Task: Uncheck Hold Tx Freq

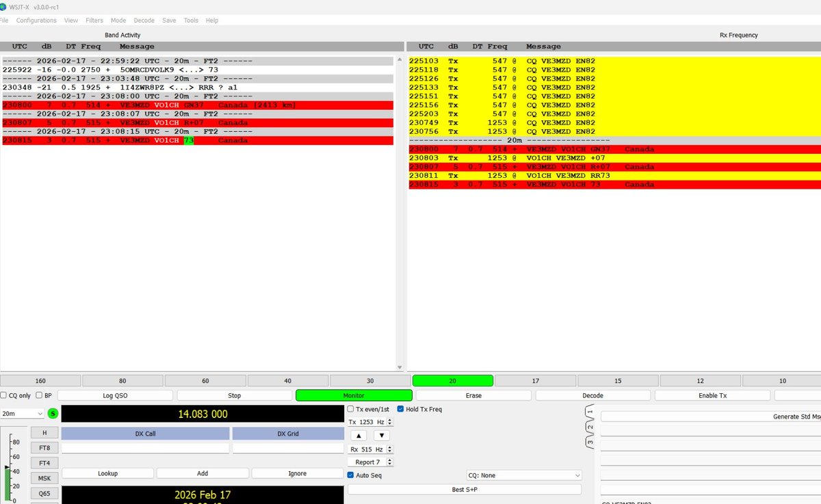Action: click(400, 409)
